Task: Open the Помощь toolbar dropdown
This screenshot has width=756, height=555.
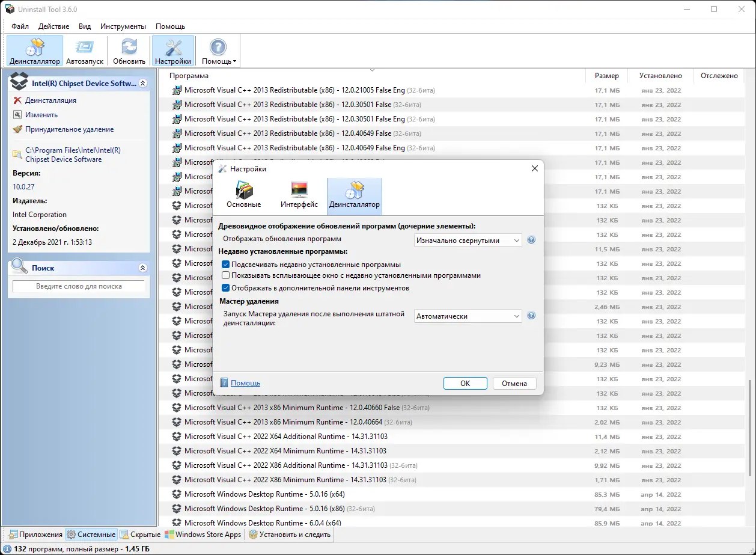Action: tap(218, 51)
